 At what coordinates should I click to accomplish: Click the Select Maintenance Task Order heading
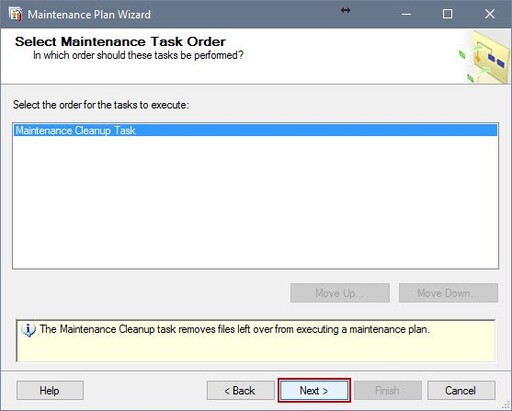pyautogui.click(x=120, y=42)
